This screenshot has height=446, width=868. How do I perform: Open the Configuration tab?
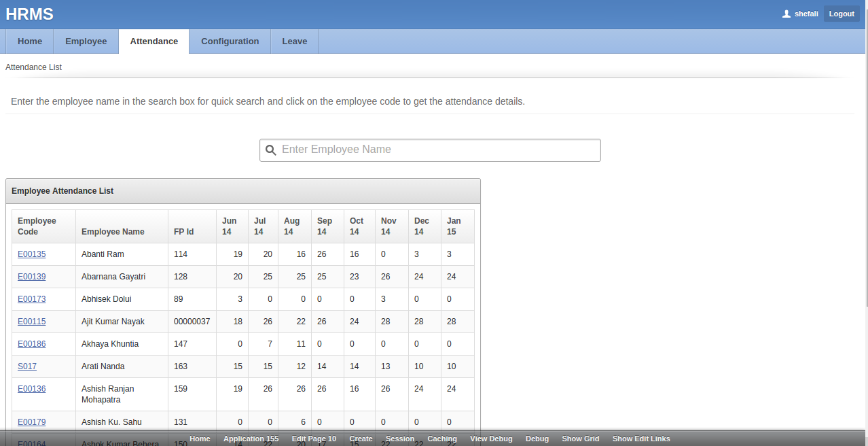pyautogui.click(x=230, y=41)
